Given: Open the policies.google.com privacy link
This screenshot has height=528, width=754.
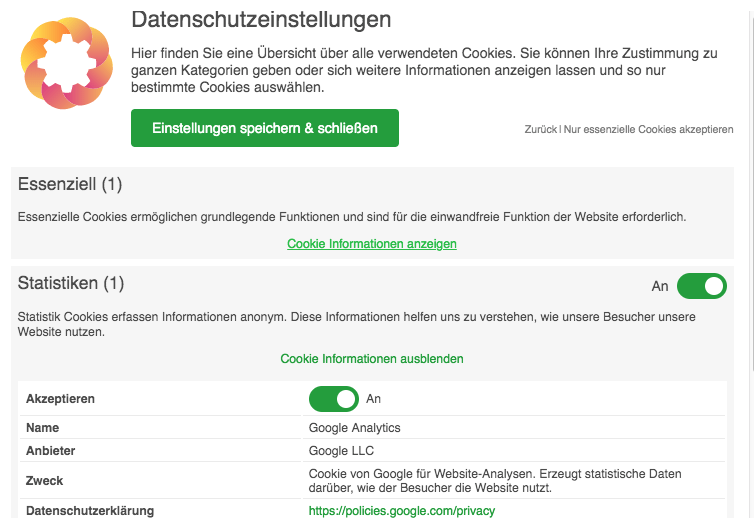Looking at the screenshot, I should pyautogui.click(x=402, y=511).
